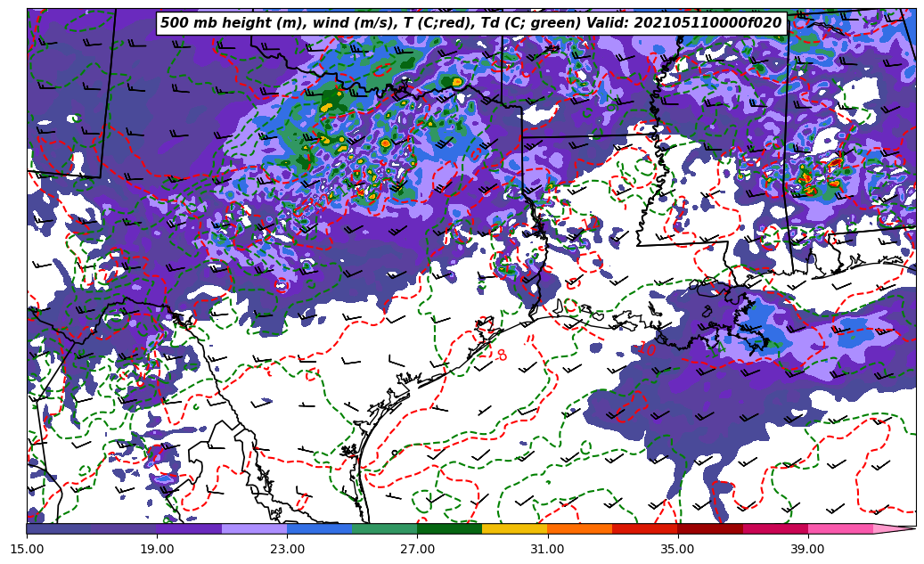Click the bright blue colorbar segment
The image size is (924, 564).
pyautogui.click(x=319, y=528)
